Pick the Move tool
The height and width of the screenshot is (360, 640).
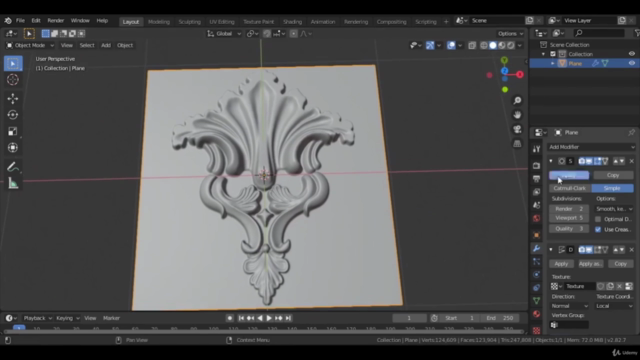tap(13, 98)
